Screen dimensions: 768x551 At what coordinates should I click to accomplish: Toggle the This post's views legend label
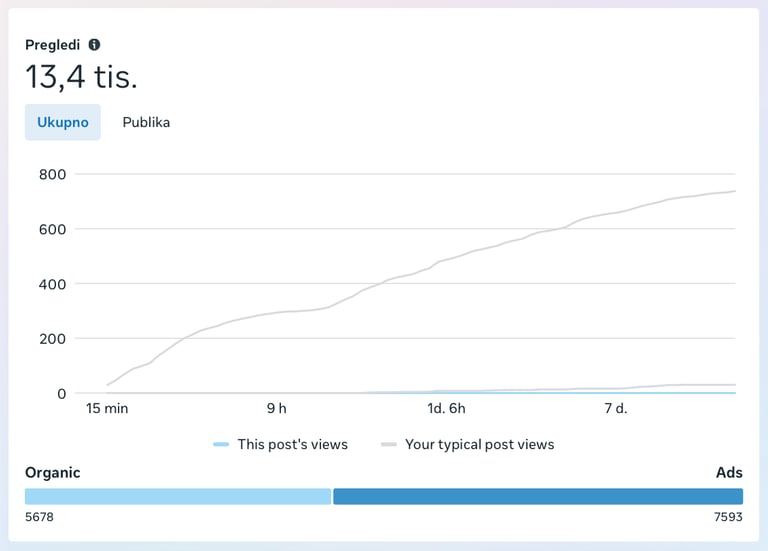[292, 444]
